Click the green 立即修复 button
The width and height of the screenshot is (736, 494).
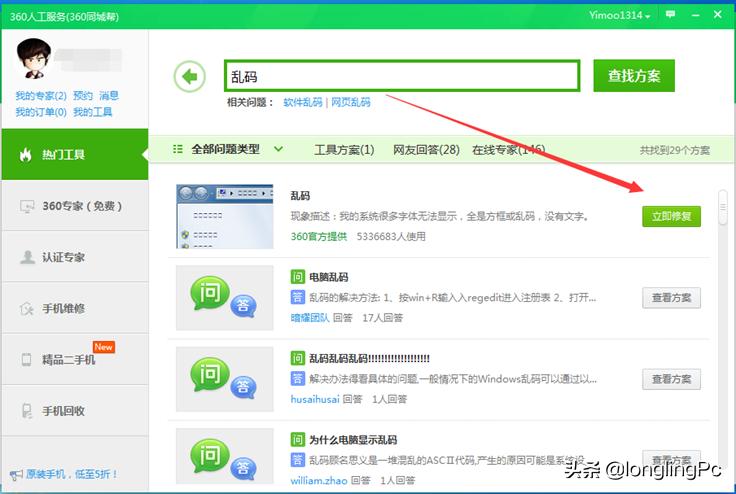coord(672,216)
